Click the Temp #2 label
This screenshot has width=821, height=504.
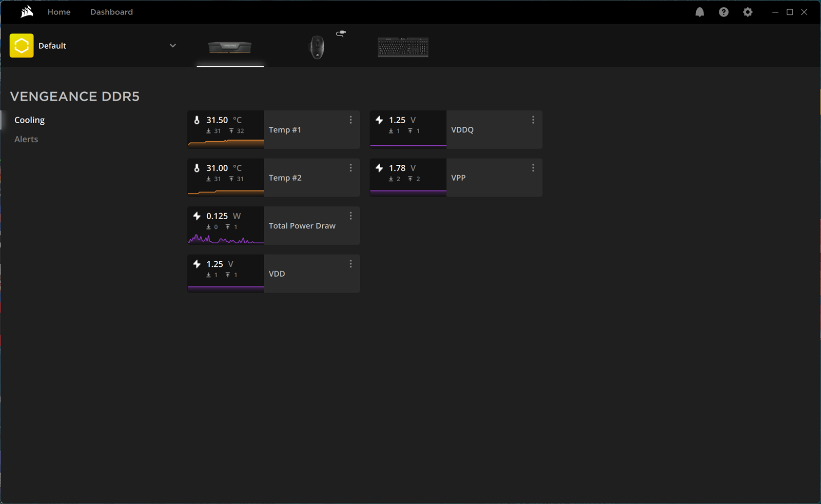[x=285, y=178]
